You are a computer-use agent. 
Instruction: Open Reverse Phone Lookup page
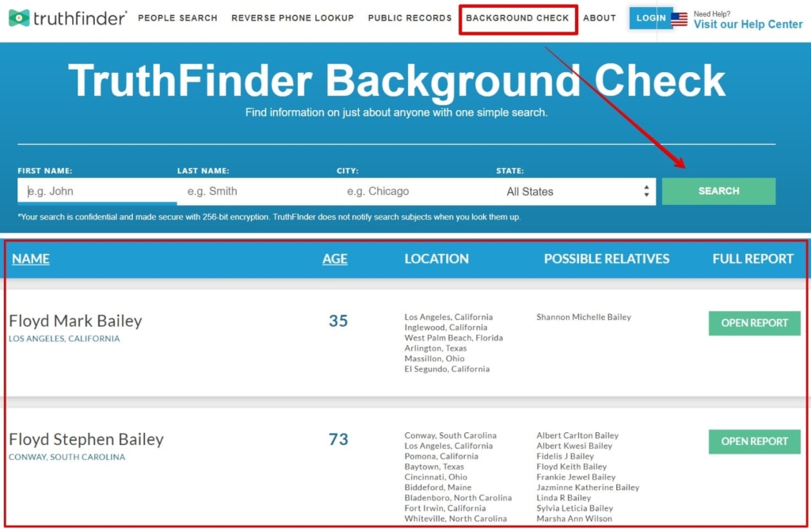pyautogui.click(x=293, y=18)
